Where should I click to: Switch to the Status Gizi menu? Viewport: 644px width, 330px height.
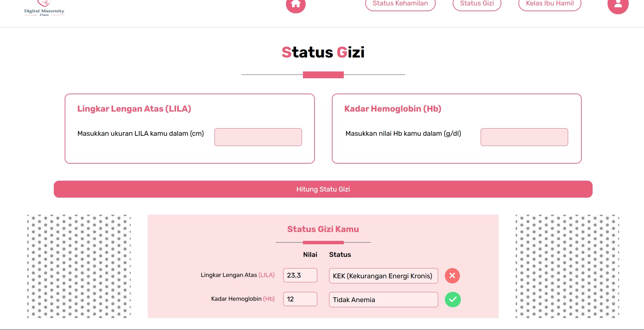point(477,4)
